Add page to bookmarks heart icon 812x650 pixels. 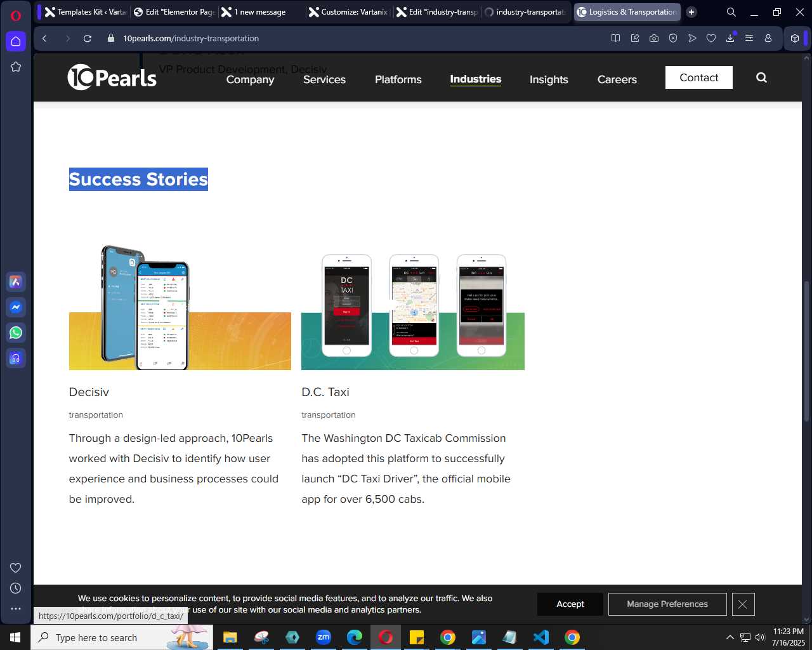[711, 38]
